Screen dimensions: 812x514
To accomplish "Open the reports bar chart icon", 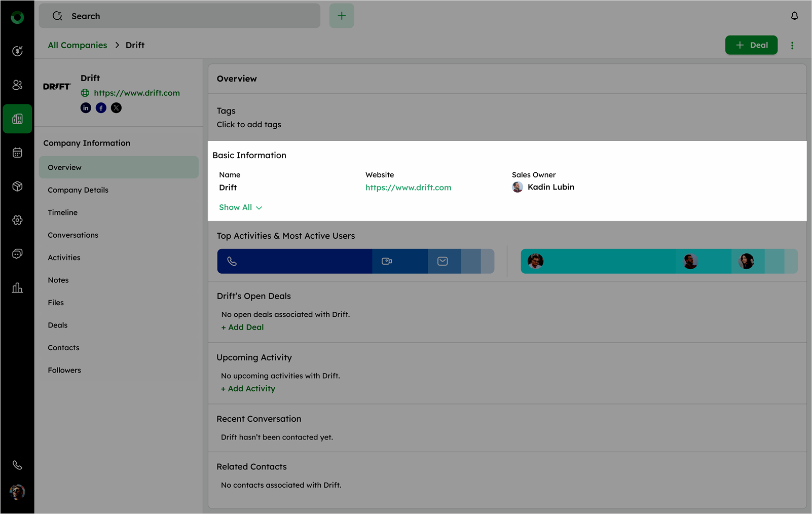I will pos(17,288).
